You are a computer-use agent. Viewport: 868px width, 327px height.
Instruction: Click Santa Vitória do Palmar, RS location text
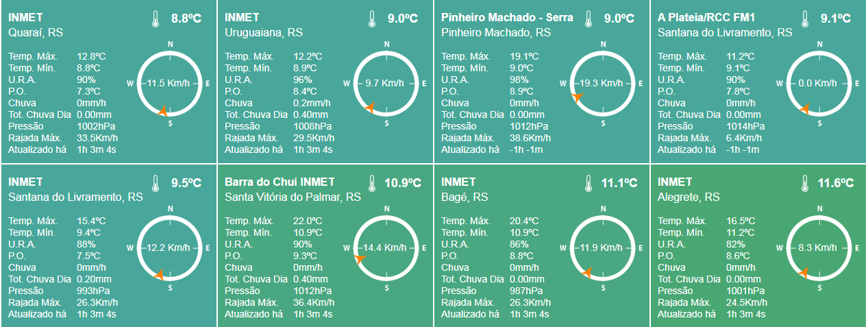[x=293, y=197]
